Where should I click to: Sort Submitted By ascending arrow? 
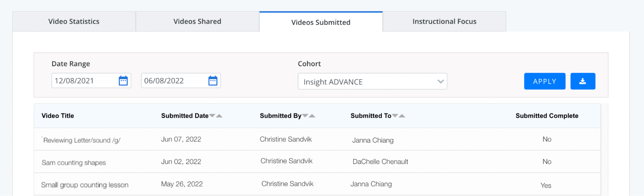(x=312, y=116)
